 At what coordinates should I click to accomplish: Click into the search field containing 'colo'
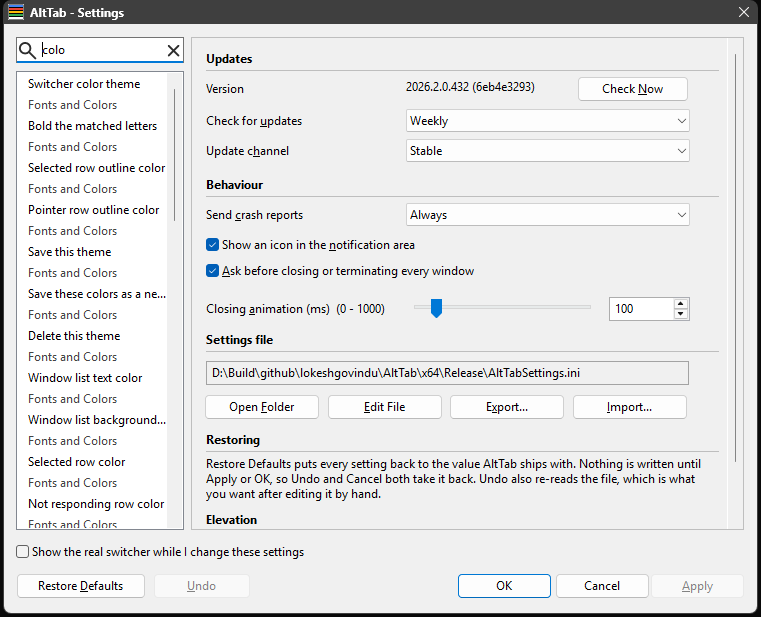click(x=102, y=50)
